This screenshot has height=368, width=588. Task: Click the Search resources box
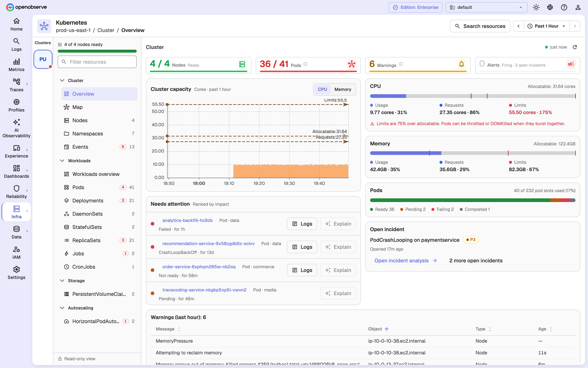pos(480,26)
